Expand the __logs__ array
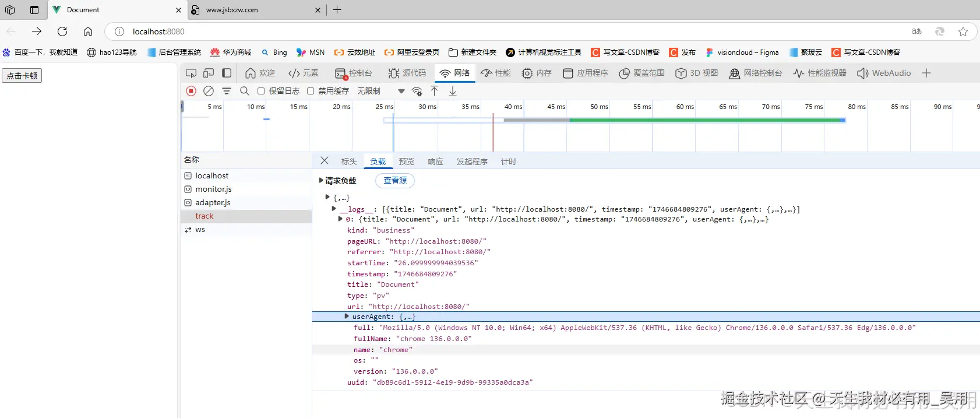Screen dimensions: 980x418 pos(334,208)
